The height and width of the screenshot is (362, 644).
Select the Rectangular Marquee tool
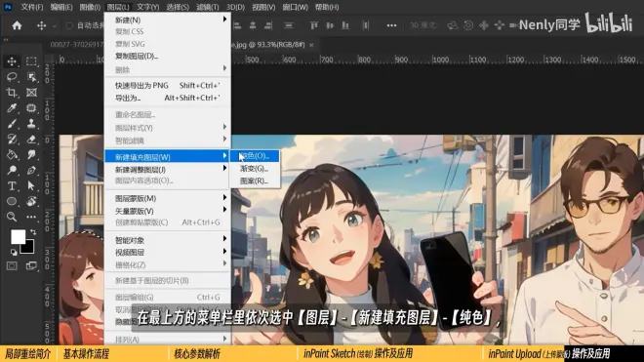tap(31, 61)
